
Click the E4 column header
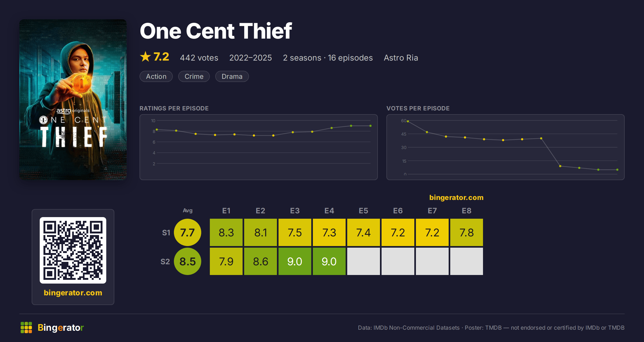pos(329,211)
